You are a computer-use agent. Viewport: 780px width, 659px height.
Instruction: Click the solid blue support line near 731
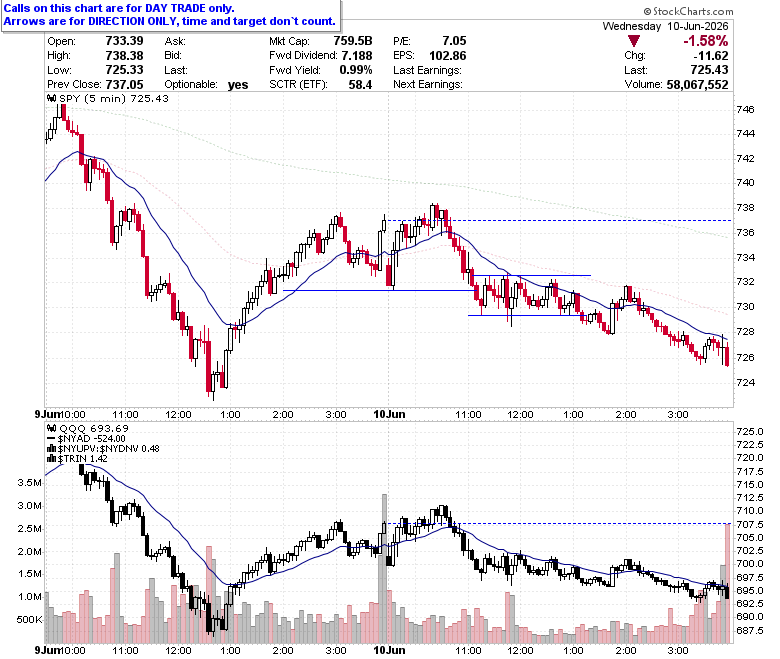pos(379,290)
